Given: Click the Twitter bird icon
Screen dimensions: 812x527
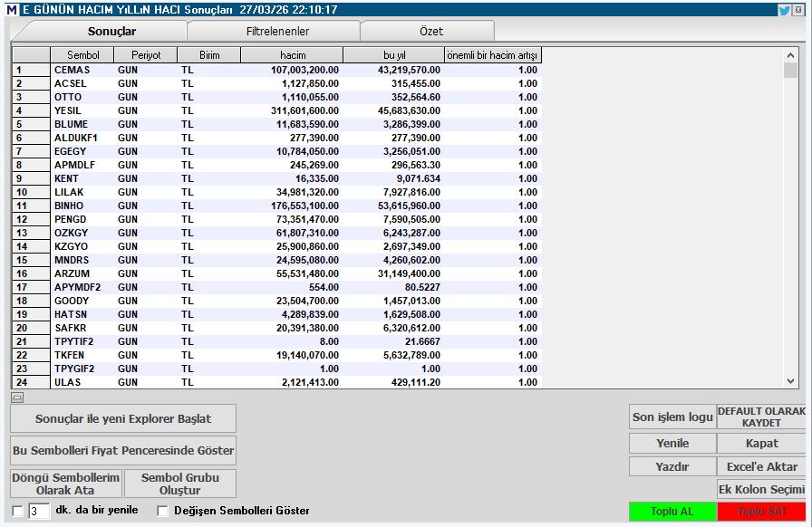Looking at the screenshot, I should point(784,9).
